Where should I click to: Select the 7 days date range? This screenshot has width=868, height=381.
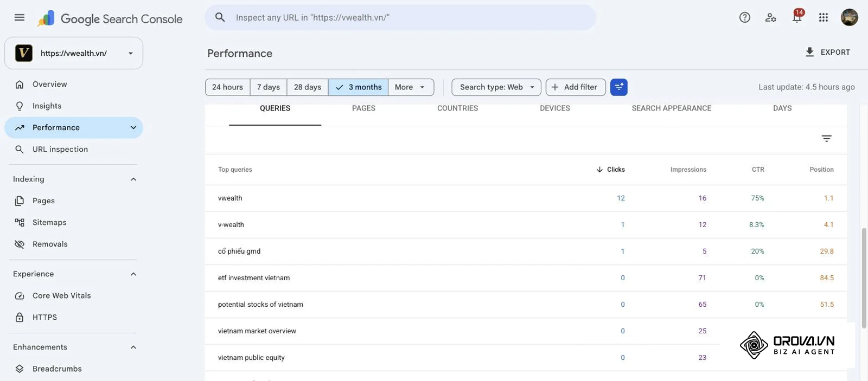tap(269, 87)
